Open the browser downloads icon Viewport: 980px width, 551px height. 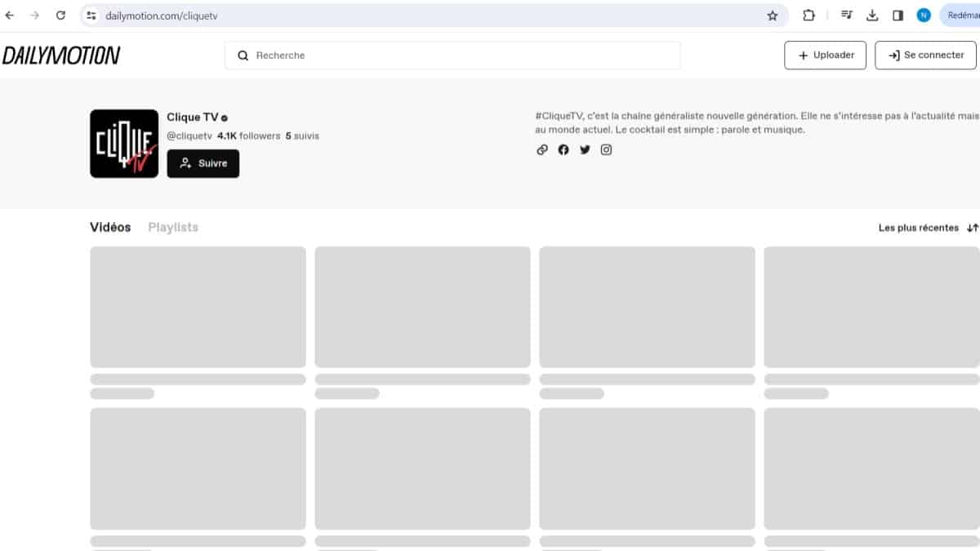pos(872,16)
